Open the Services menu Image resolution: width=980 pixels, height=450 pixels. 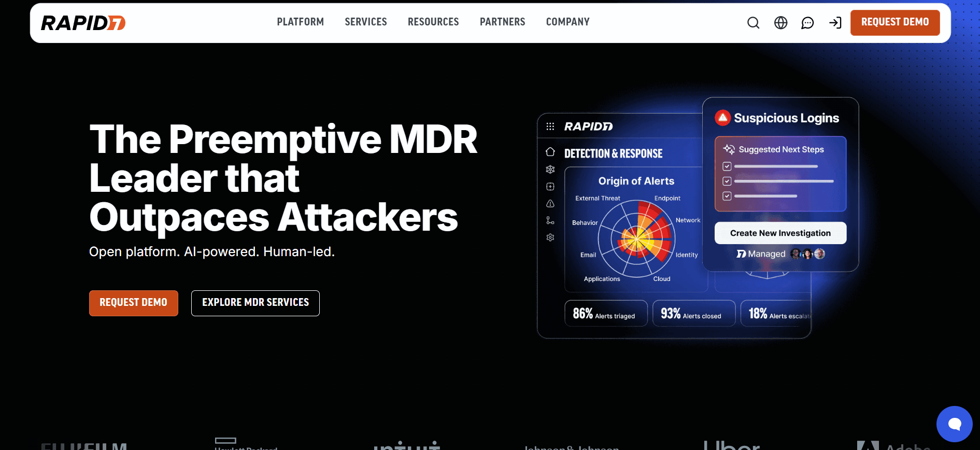tap(366, 22)
